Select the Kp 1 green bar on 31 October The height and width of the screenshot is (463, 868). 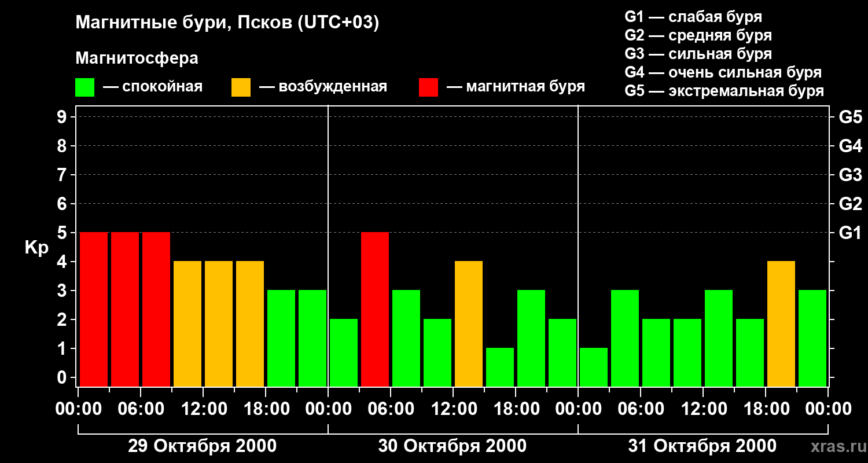(x=594, y=367)
